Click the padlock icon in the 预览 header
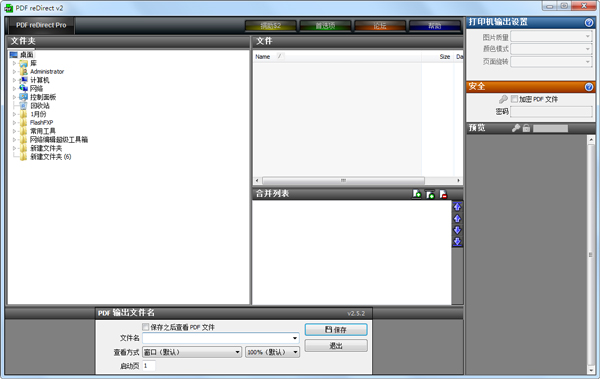The image size is (600, 379). (x=527, y=128)
